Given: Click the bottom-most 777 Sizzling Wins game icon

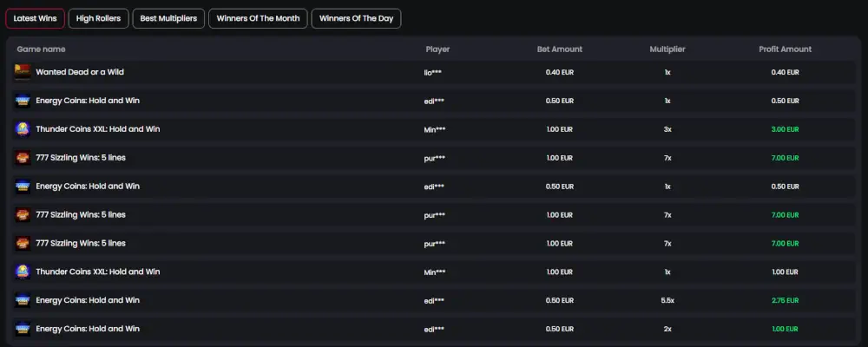Looking at the screenshot, I should pyautogui.click(x=23, y=244).
